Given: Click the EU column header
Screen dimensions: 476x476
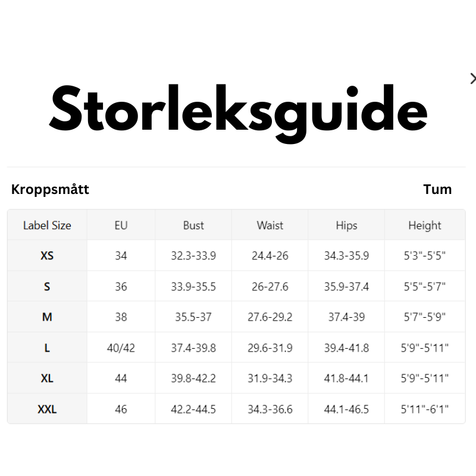Looking at the screenshot, I should click(x=121, y=226).
